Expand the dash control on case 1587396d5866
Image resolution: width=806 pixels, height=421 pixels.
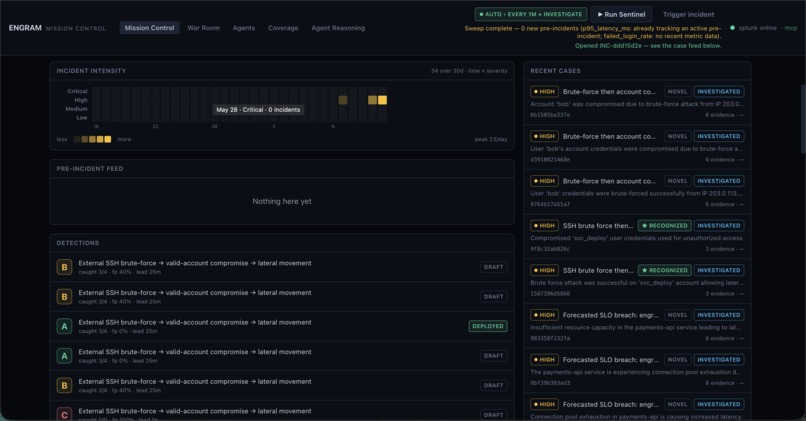click(741, 294)
